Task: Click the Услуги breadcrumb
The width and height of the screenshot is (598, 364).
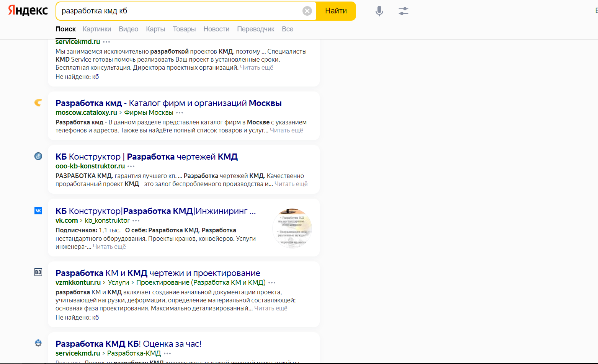Action: click(118, 282)
